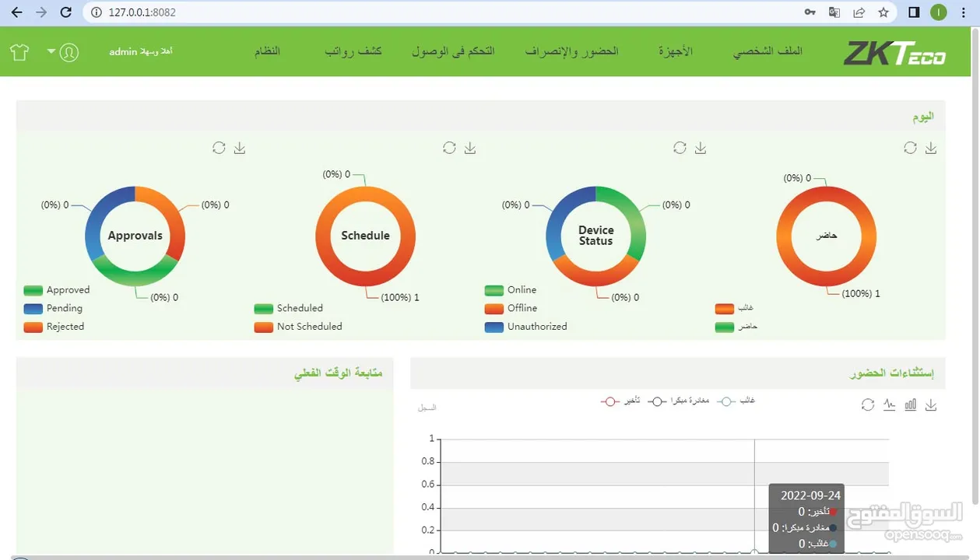Viewport: 980px width, 560px height.
Task: Toggle the Scheduled legend entry
Action: 288,308
